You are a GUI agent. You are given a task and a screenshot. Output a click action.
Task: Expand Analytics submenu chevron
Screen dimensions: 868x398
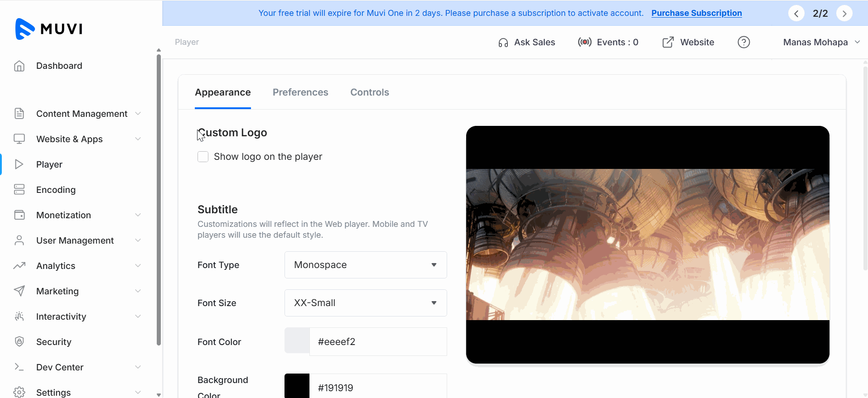[x=138, y=266]
